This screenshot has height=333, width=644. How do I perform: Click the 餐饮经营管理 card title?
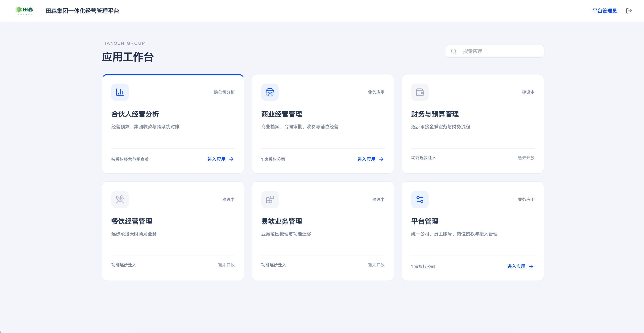tap(132, 221)
